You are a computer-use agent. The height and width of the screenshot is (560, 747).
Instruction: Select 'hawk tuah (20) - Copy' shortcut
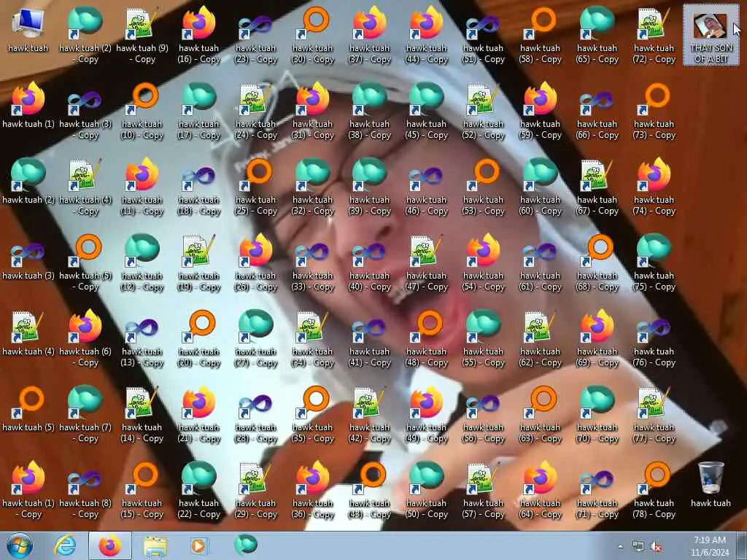tap(198, 338)
